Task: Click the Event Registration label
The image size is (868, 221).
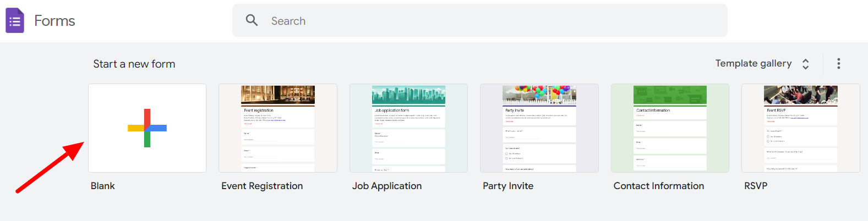Action: (262, 186)
